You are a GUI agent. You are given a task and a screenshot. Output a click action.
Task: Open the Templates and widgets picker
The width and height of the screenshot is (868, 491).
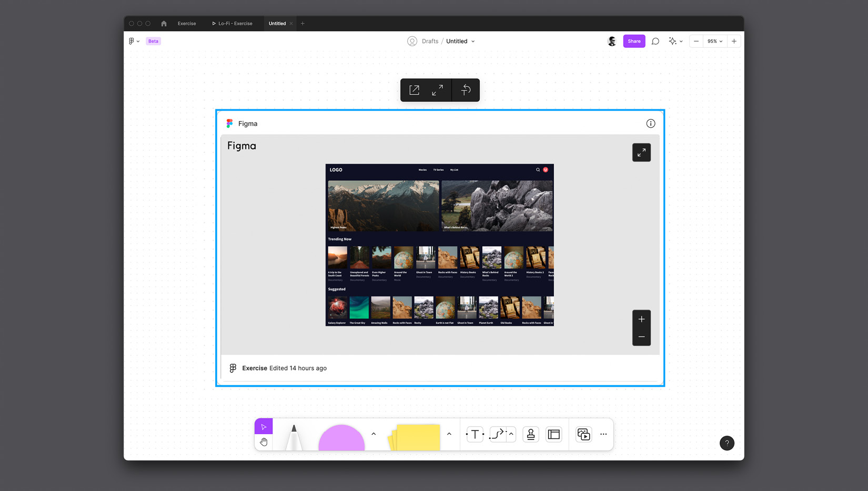583,434
